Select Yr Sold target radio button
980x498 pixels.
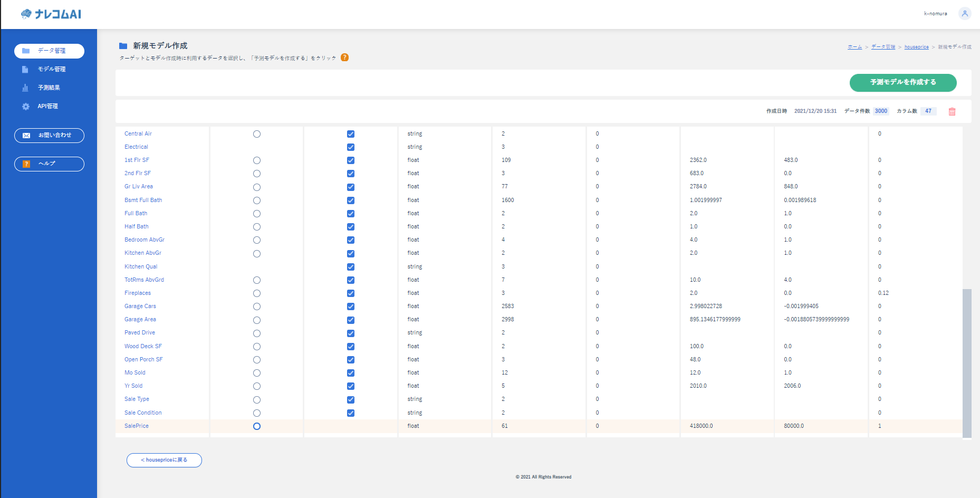[257, 386]
